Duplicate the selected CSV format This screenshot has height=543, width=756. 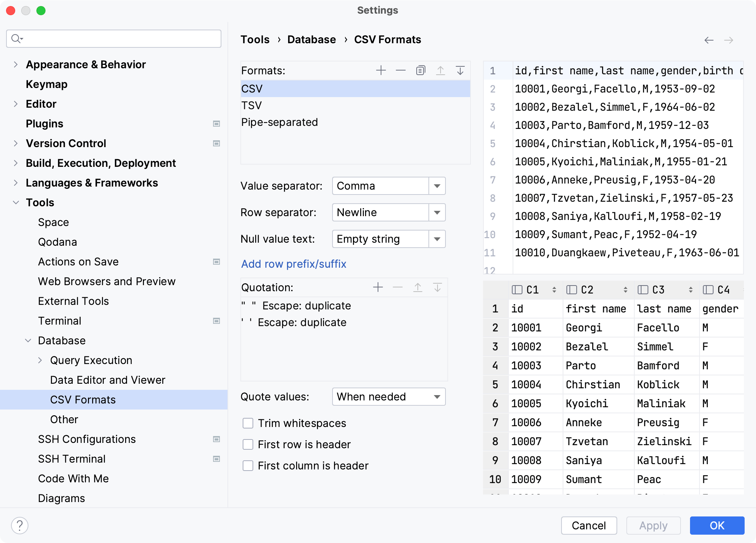point(420,70)
